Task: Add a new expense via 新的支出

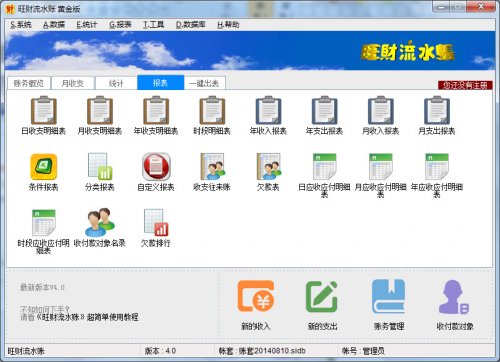Action: pos(322,296)
